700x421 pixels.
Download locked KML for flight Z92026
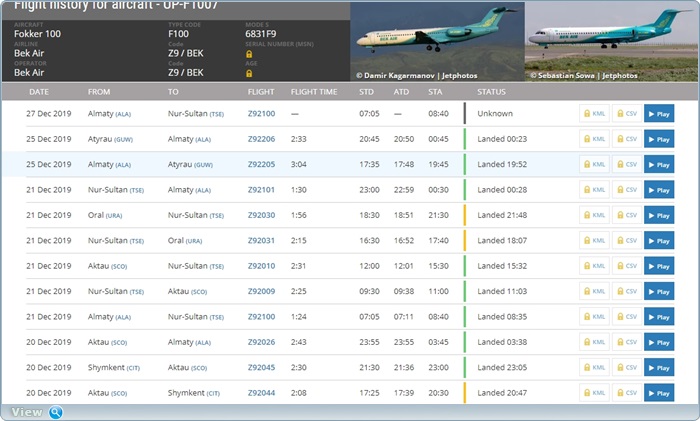[594, 342]
